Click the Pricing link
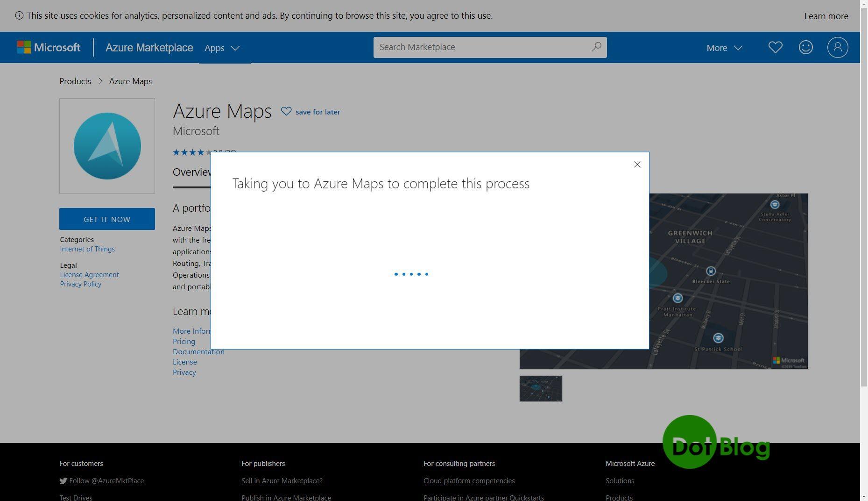The height and width of the screenshot is (501, 868). (x=183, y=341)
